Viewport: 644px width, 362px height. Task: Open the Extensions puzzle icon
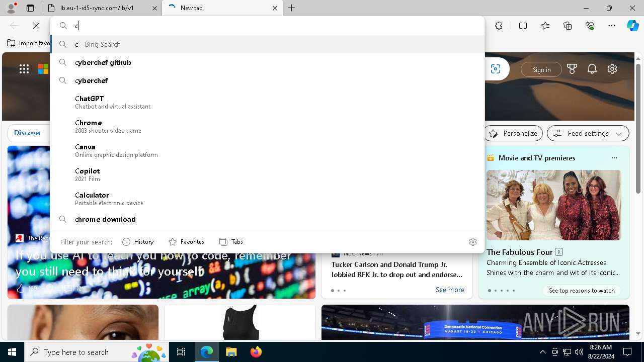tap(499, 26)
